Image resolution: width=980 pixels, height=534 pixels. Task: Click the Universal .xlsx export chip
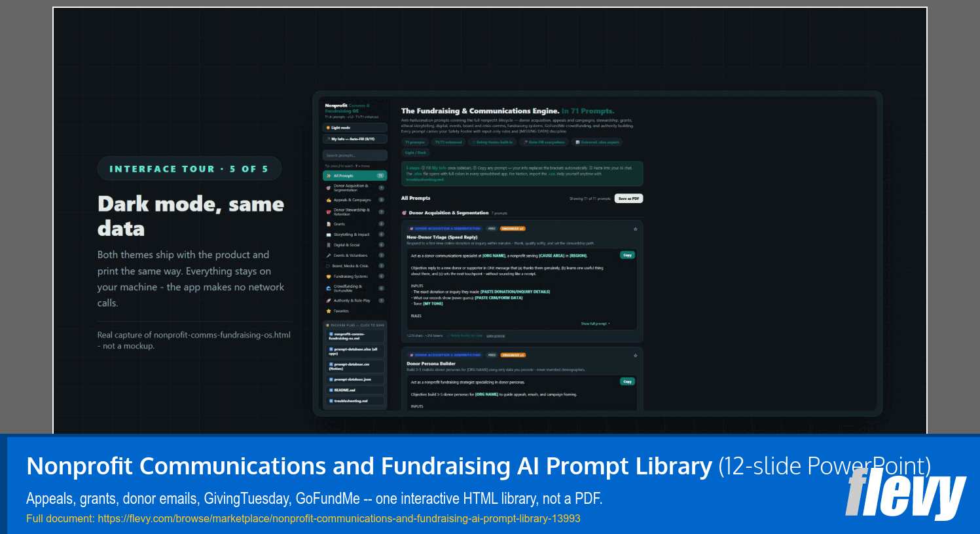point(597,142)
